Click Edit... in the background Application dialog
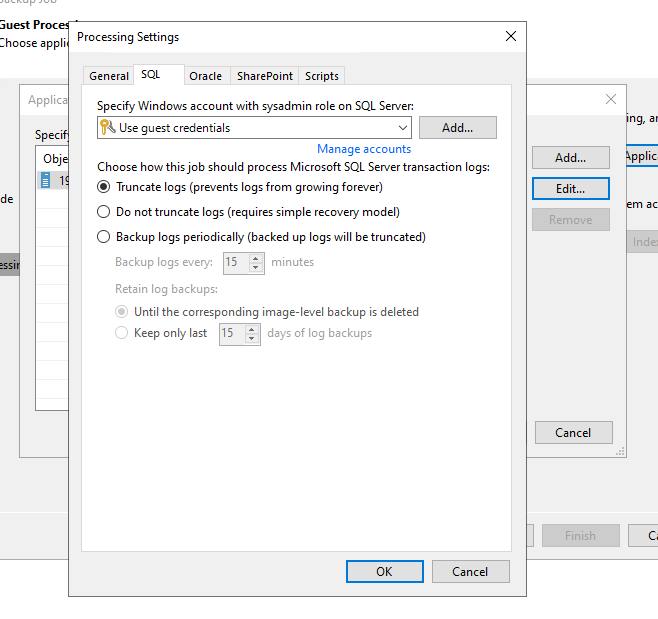 click(x=570, y=189)
